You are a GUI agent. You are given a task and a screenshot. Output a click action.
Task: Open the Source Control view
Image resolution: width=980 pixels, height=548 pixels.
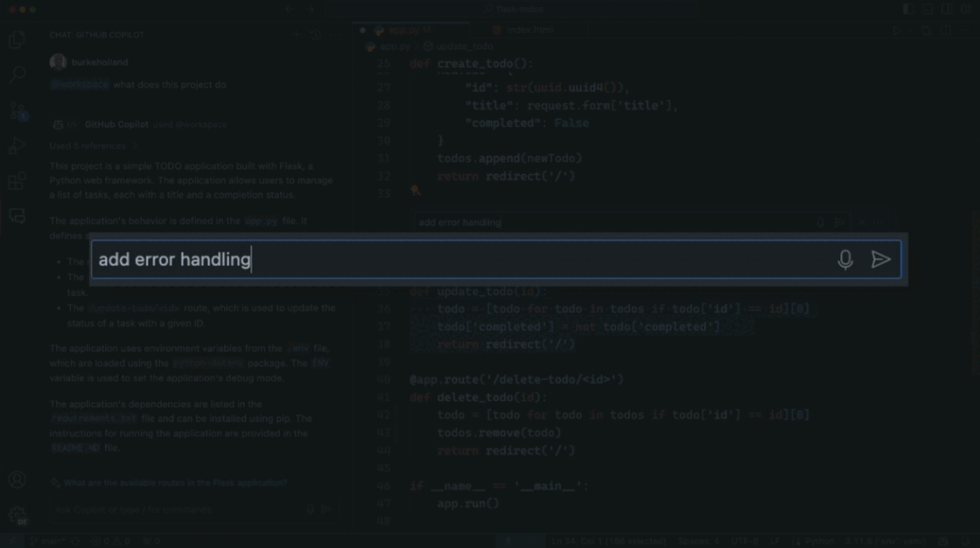pos(17,111)
